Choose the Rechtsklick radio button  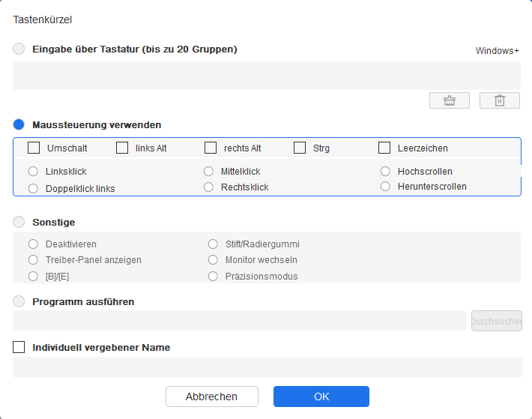[x=208, y=187]
